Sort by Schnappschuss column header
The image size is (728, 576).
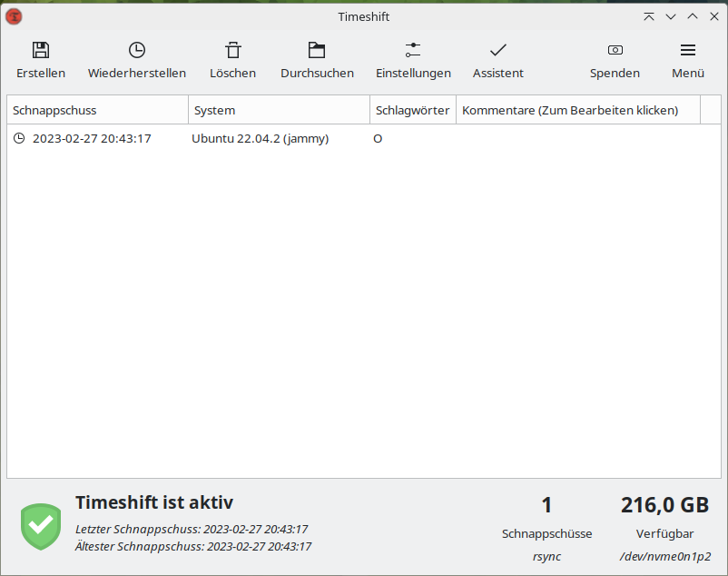click(97, 110)
